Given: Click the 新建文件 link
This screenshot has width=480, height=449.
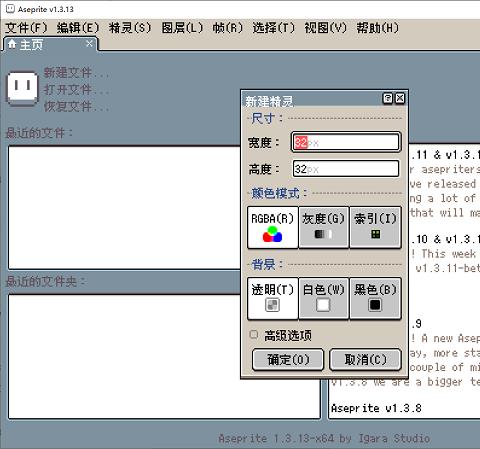Looking at the screenshot, I should tap(76, 72).
